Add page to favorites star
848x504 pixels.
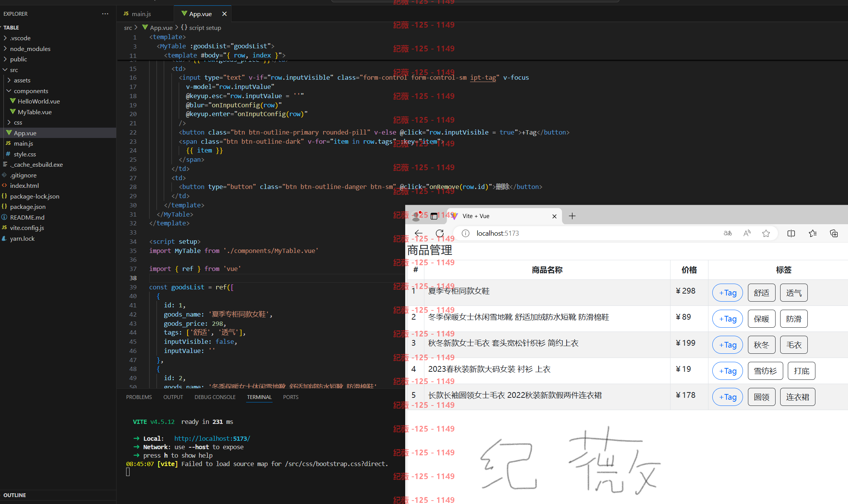click(x=766, y=233)
